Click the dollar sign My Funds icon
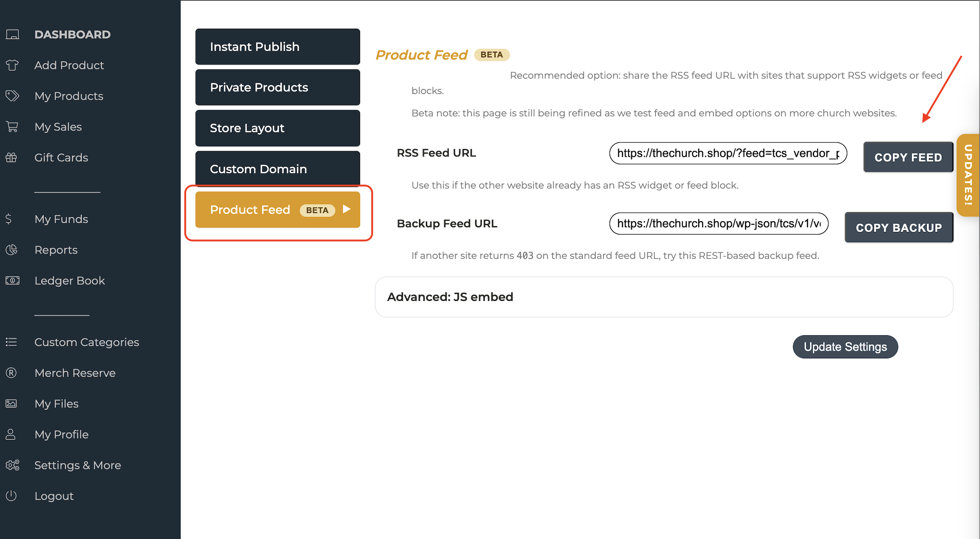This screenshot has width=980, height=539. click(9, 219)
